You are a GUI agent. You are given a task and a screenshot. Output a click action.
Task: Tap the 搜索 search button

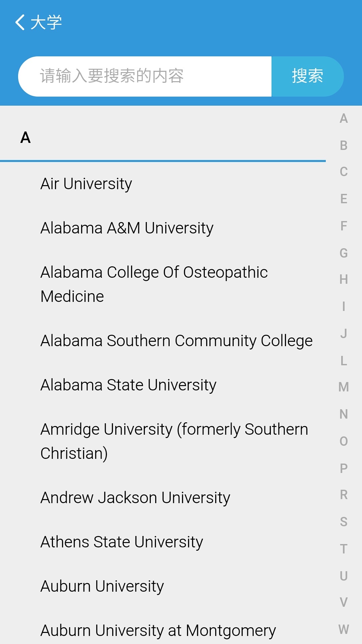point(307,76)
